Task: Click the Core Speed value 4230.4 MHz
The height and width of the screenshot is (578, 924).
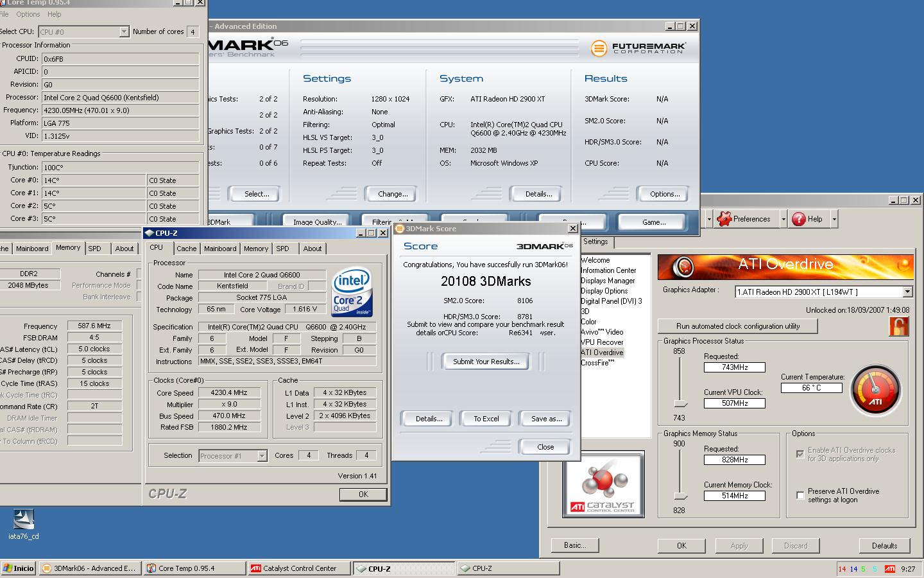Action: [x=229, y=392]
